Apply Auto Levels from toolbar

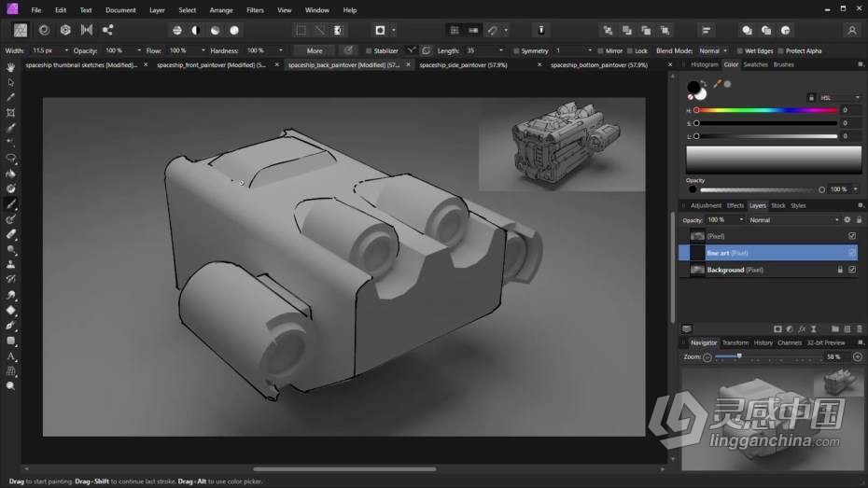click(177, 31)
